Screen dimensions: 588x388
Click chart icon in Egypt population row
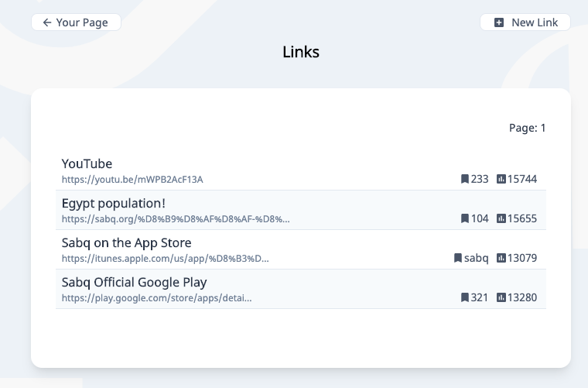click(x=501, y=218)
